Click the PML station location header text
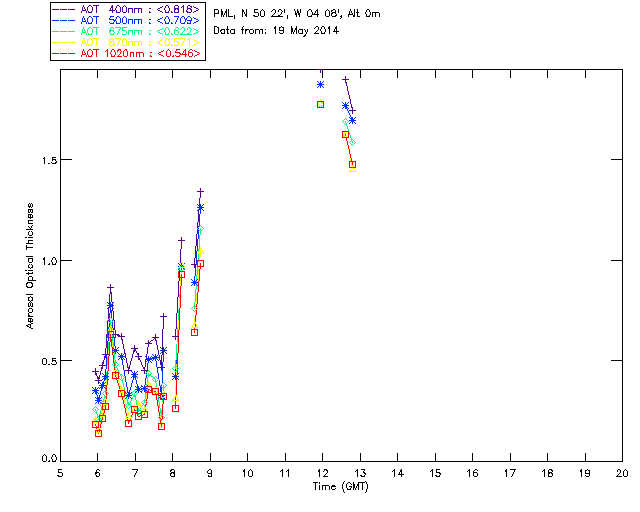Viewport: 640px width, 512px height. 297,14
